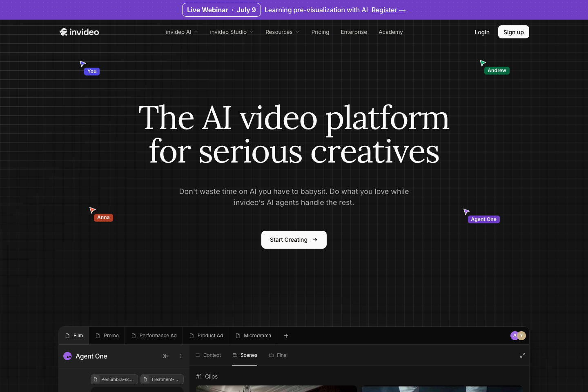Click the Andrew cursor label
This screenshot has height=392, width=588.
[497, 71]
